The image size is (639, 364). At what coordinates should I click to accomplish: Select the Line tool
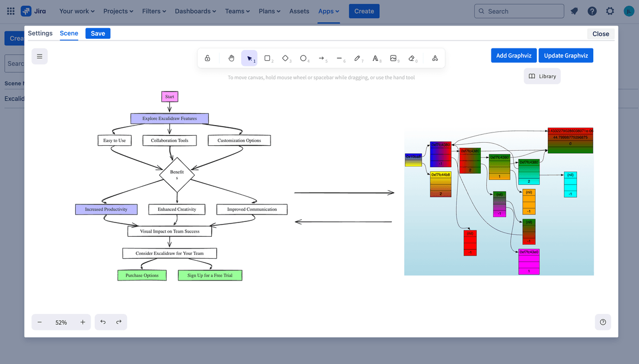339,58
